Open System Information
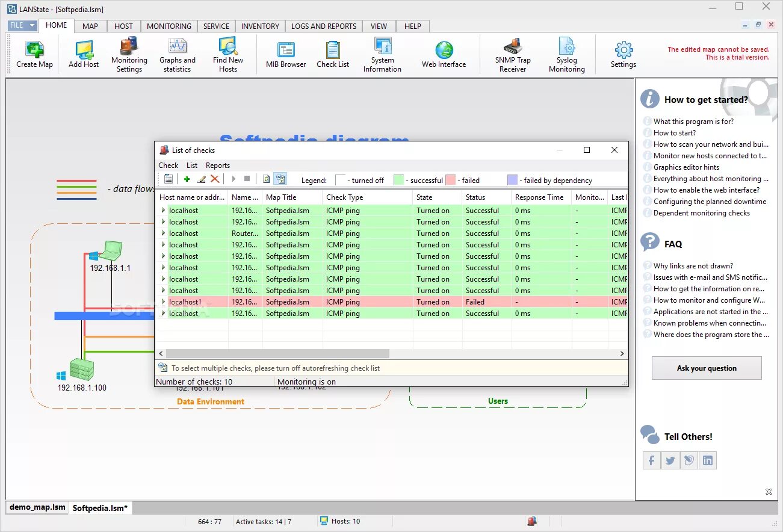The height and width of the screenshot is (532, 783). [383, 46]
